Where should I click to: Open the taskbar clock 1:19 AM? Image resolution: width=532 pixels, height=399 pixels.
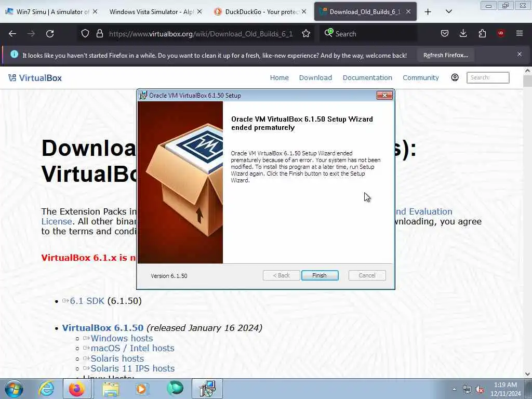(x=505, y=389)
